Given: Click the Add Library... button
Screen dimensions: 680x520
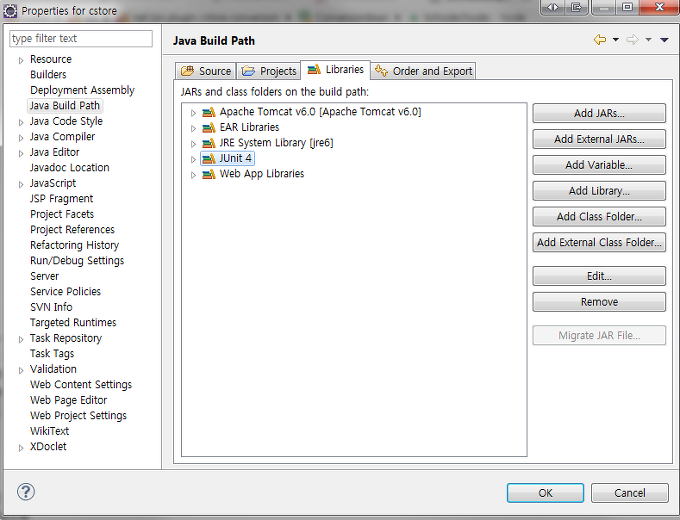Looking at the screenshot, I should pos(599,191).
